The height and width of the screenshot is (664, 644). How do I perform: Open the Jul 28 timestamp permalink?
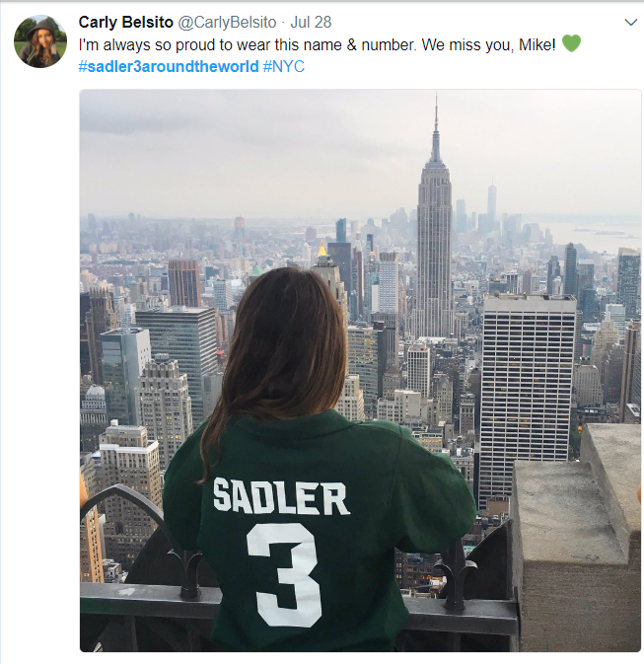pyautogui.click(x=310, y=22)
